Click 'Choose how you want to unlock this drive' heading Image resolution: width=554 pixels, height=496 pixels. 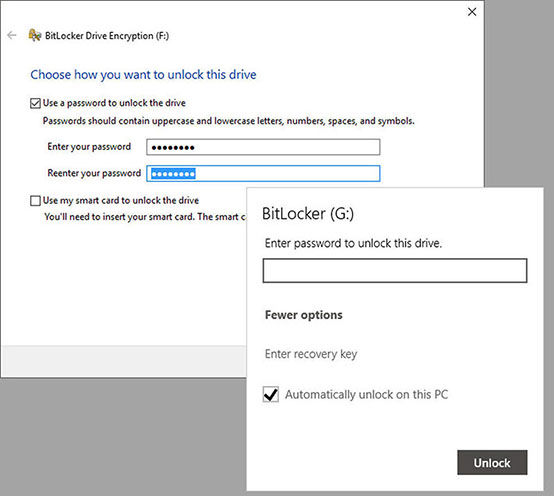tap(143, 75)
